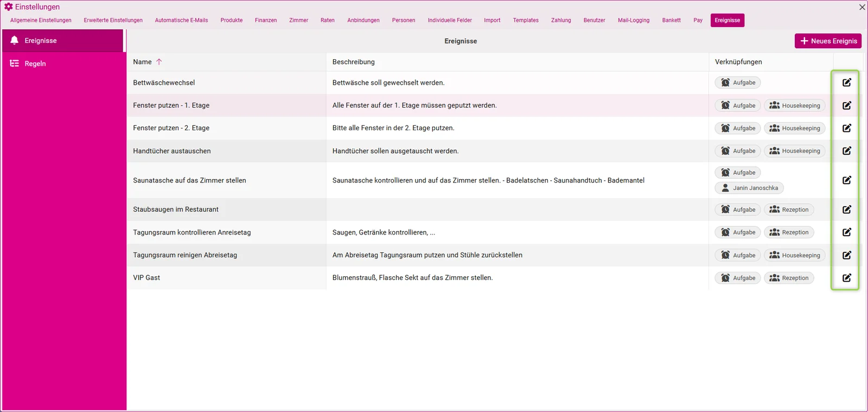Select the Aufgabe chip in Bettwäschewechsel row
Viewport: 868px width, 412px height.
738,83
